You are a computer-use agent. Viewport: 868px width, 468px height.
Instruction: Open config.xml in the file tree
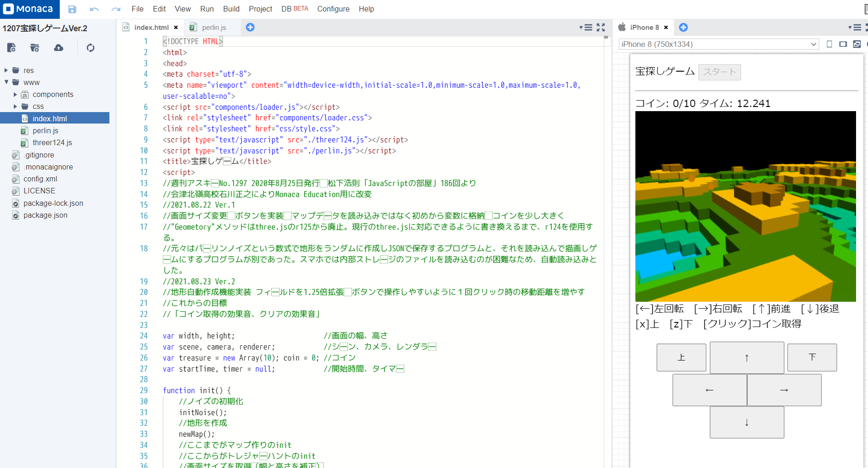(x=40, y=179)
